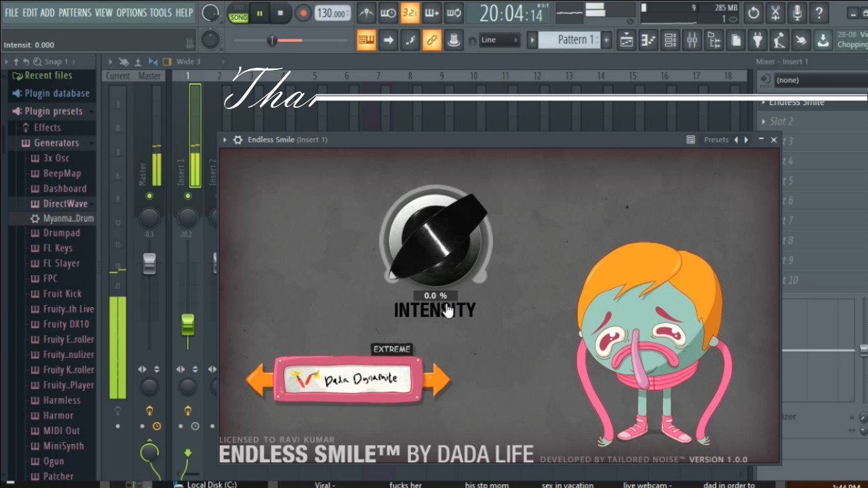Click the stop playback button
The height and width of the screenshot is (488, 868).
(x=281, y=14)
